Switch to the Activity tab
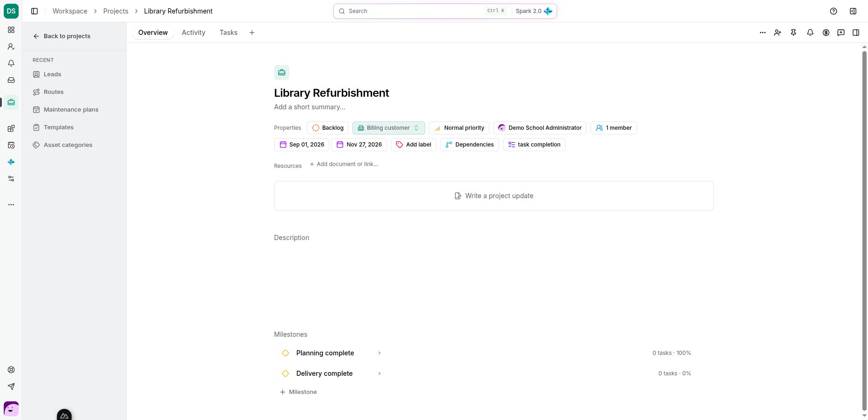Viewport: 868px width, 420px height. [194, 33]
